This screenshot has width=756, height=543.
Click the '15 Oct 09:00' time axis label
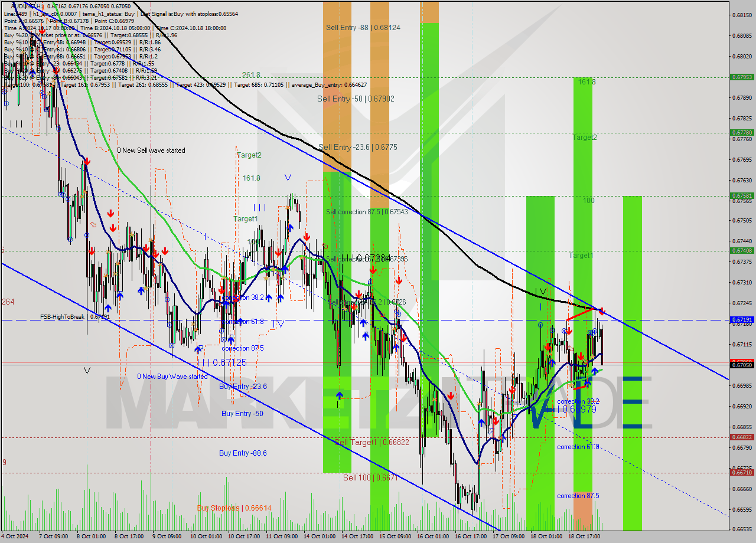click(394, 537)
